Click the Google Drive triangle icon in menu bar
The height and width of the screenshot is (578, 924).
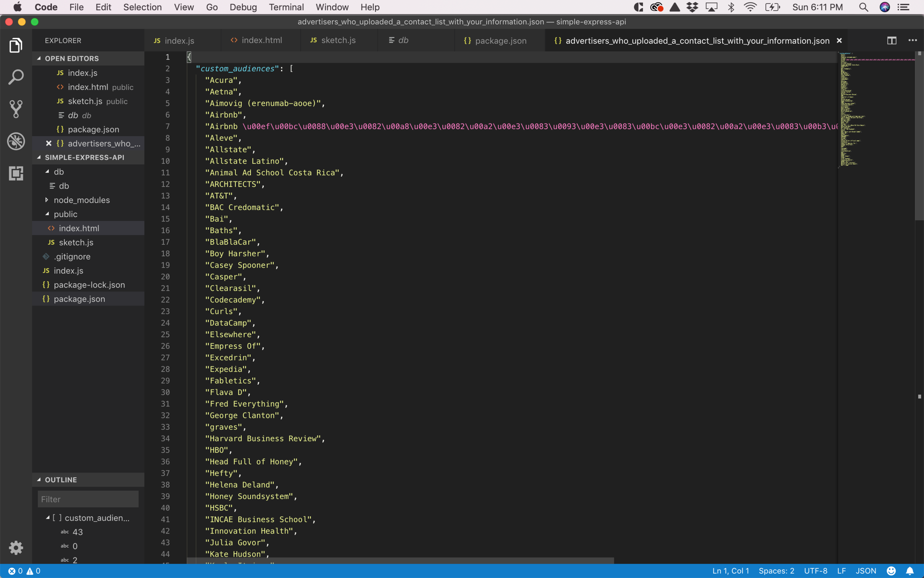pyautogui.click(x=674, y=7)
